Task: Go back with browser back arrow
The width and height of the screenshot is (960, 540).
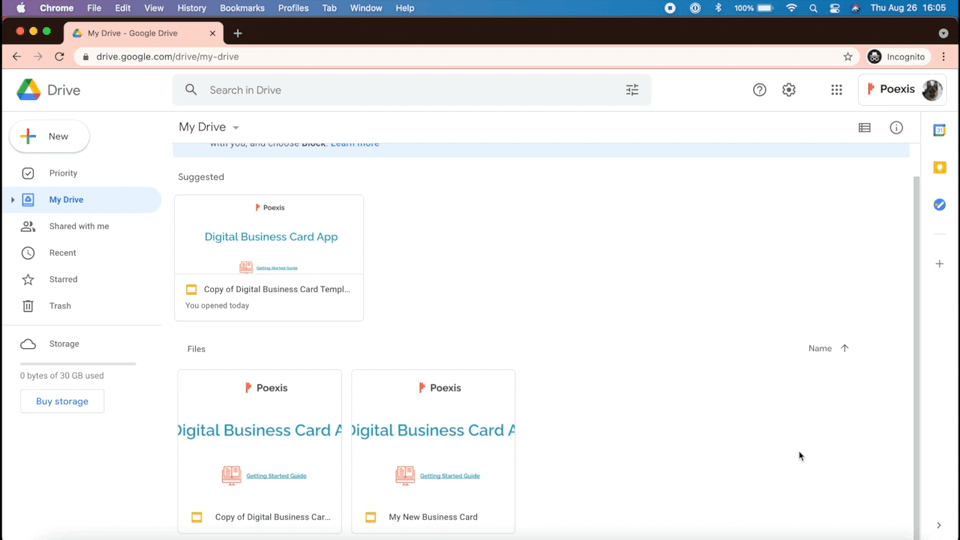Action: (17, 56)
